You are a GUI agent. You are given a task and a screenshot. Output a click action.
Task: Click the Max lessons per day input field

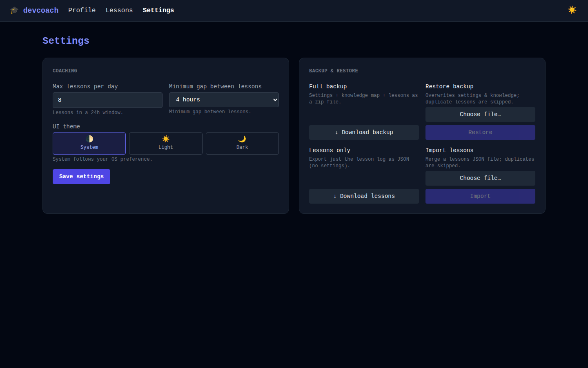click(x=107, y=100)
